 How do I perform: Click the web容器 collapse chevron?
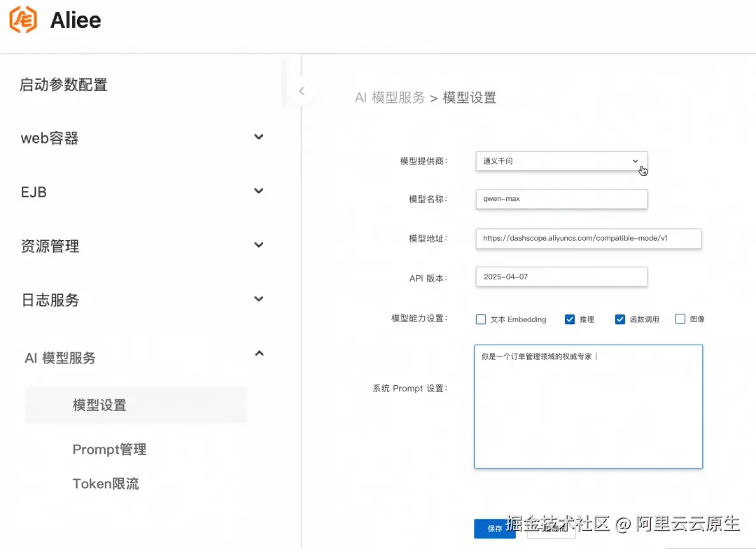click(258, 137)
